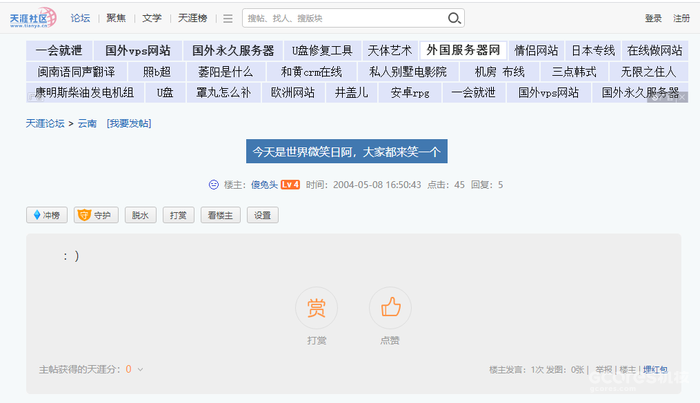Open the 安卓rpg ad link
Image resolution: width=700 pixels, height=403 pixels.
(x=410, y=92)
